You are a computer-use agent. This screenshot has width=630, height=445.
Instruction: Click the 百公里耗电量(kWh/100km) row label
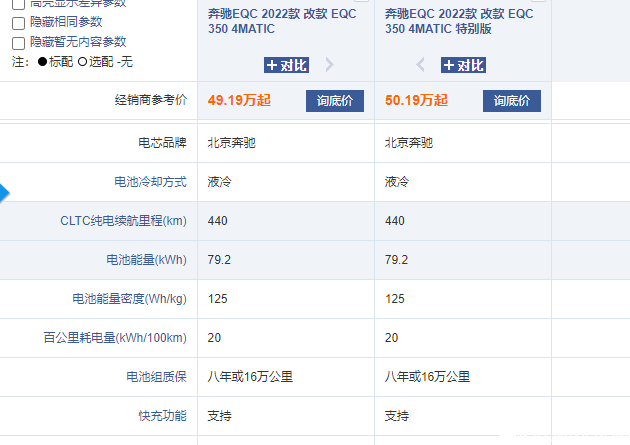coord(115,338)
